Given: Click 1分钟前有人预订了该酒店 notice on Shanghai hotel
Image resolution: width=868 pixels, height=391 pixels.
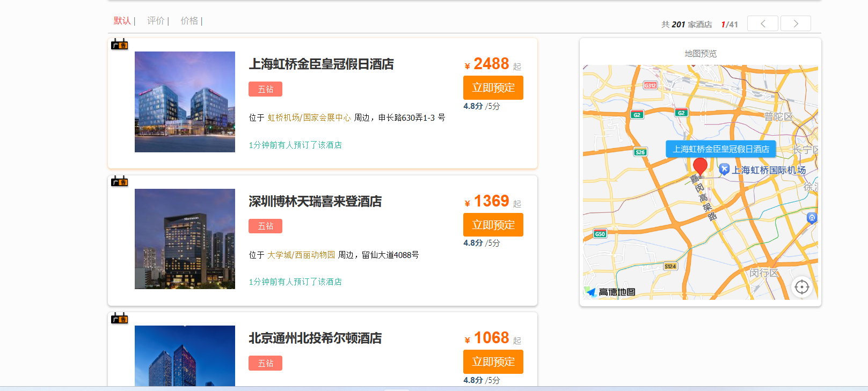Looking at the screenshot, I should [x=295, y=145].
